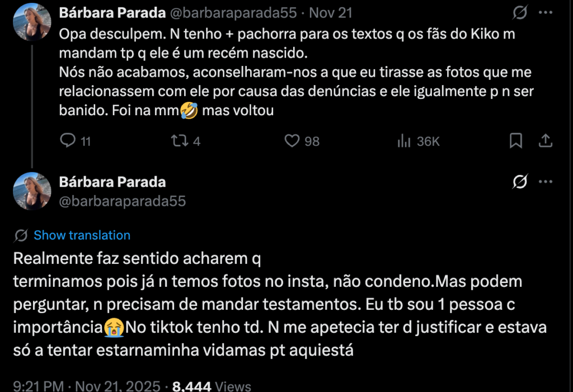Screen dimensions: 573x392
Task: Reply to the first tweet with 11 replies
Action: (x=68, y=141)
